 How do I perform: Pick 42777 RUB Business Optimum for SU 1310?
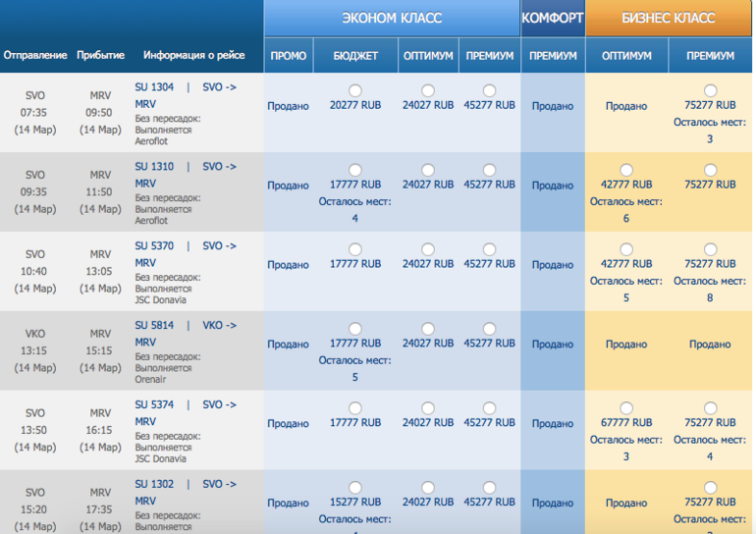[626, 170]
